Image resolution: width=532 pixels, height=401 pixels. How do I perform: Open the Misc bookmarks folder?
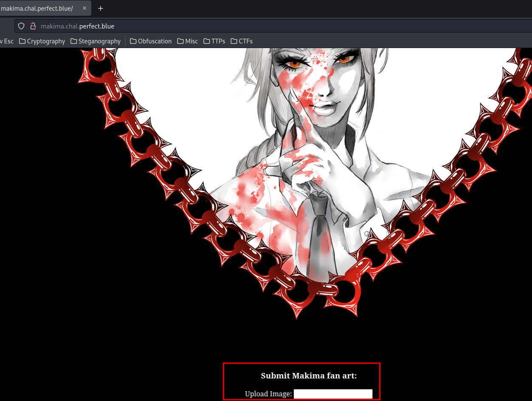pos(187,41)
